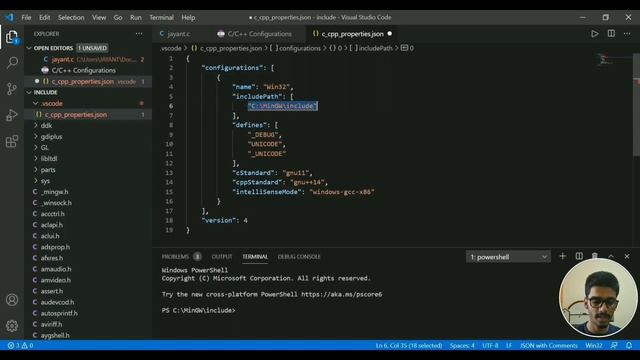Click the Run play icon in editor toolbar
Screen dimensions: 640x360
click(x=595, y=34)
